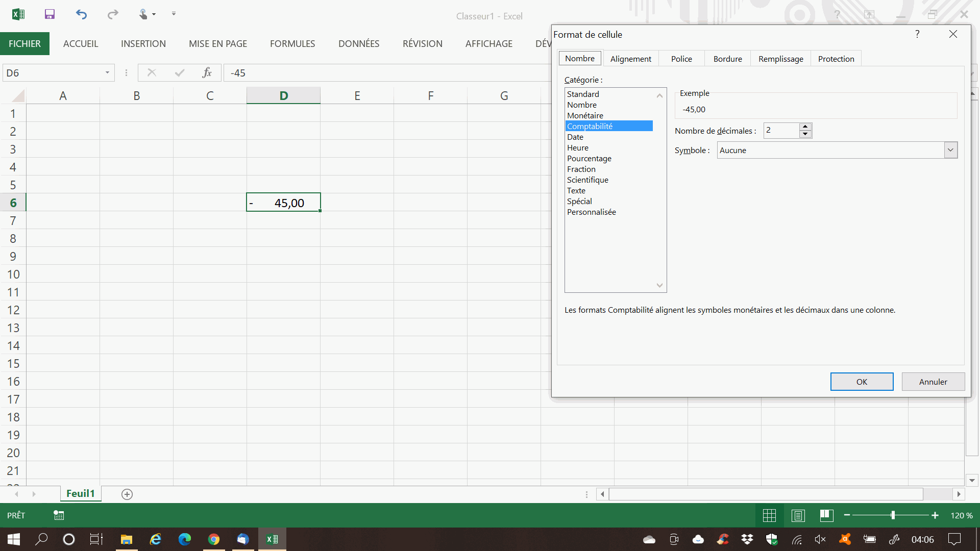
Task: Click the dialog help question mark
Action: [x=917, y=34]
